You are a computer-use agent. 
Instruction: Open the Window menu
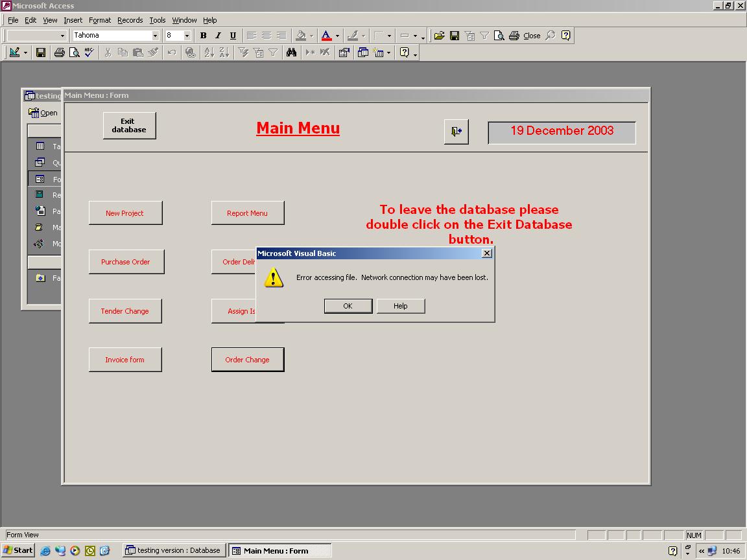pyautogui.click(x=184, y=20)
